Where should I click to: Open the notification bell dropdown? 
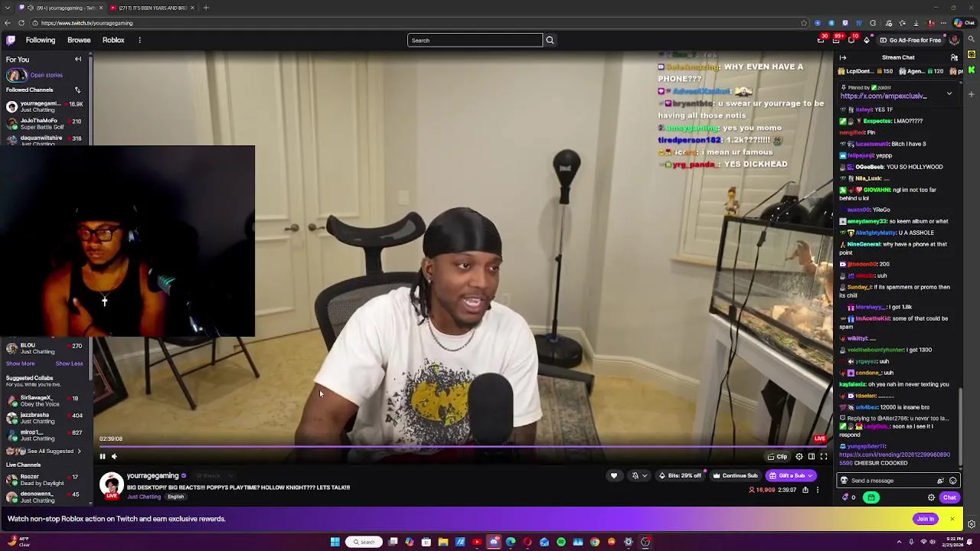tap(639, 476)
